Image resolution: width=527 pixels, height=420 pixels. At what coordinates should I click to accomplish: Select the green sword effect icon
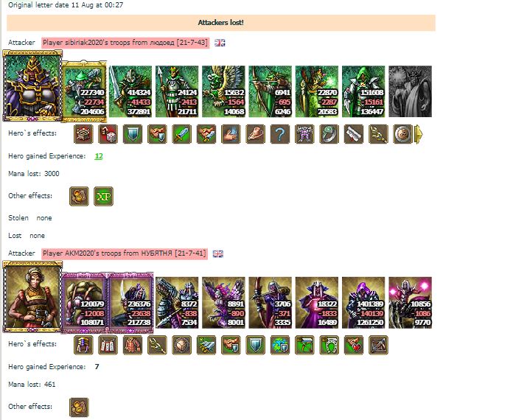tap(182, 134)
